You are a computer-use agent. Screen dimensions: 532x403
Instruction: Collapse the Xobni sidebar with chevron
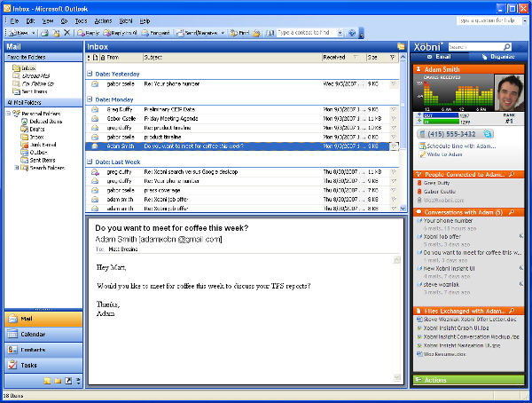[520, 47]
